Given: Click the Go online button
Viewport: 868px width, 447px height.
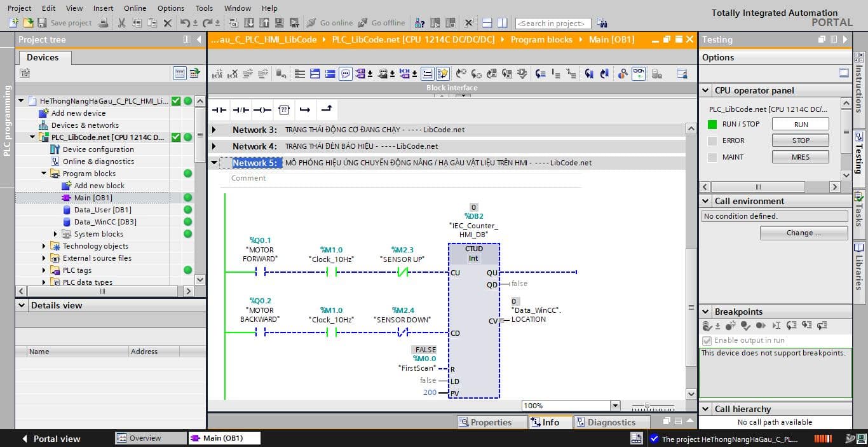Looking at the screenshot, I should click(330, 23).
